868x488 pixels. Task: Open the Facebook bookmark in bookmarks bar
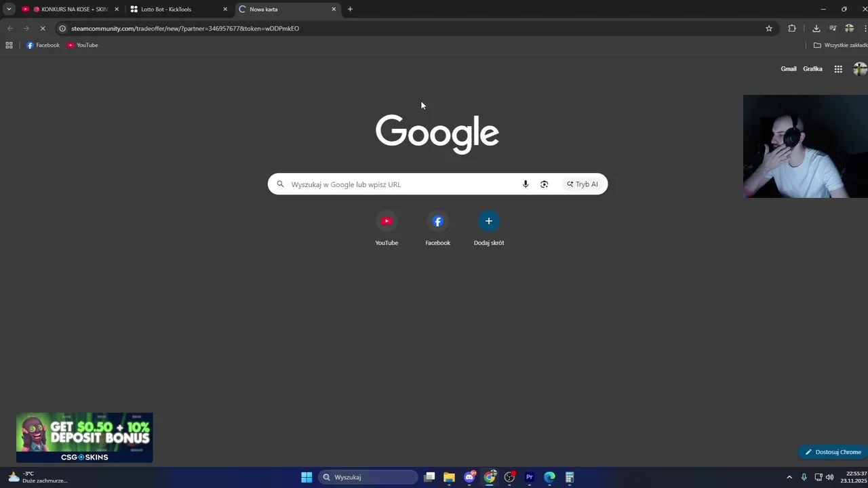[x=43, y=45]
